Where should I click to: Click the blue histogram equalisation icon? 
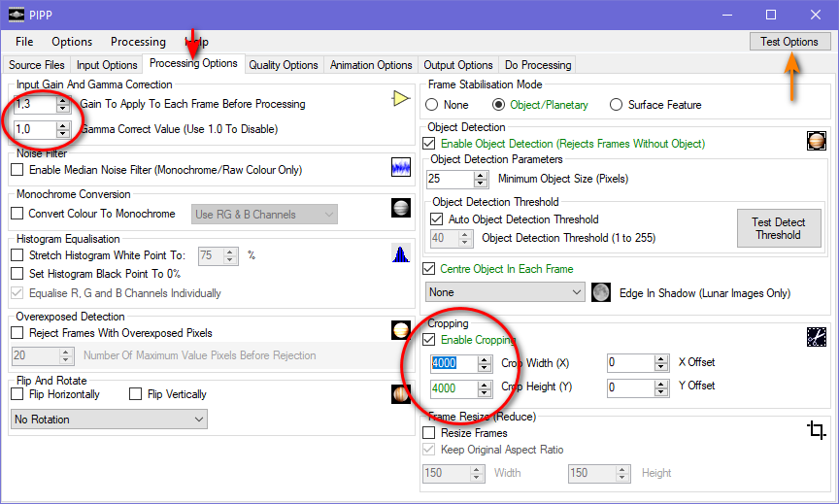coord(401,253)
